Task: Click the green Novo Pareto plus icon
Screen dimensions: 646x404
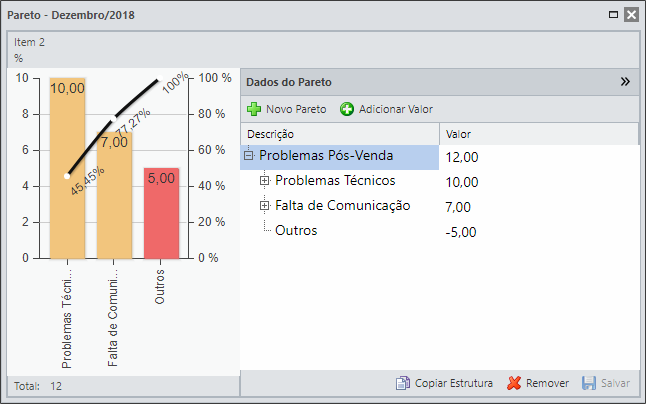Action: pyautogui.click(x=254, y=109)
